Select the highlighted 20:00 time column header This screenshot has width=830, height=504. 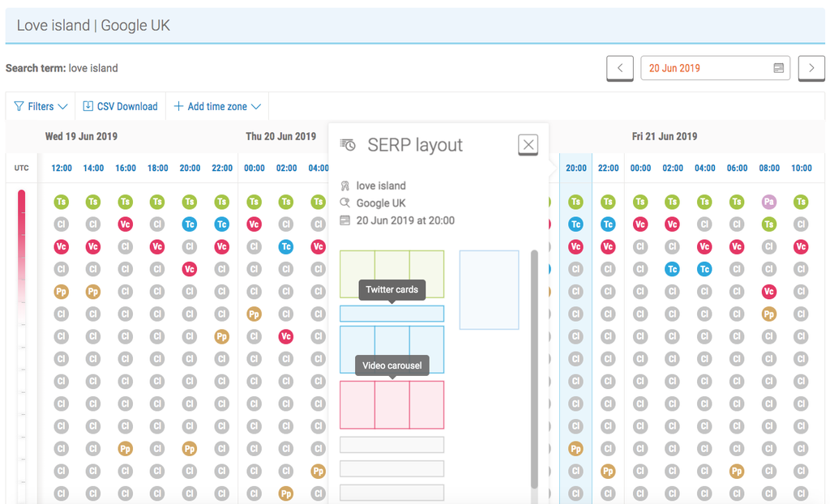(x=575, y=169)
